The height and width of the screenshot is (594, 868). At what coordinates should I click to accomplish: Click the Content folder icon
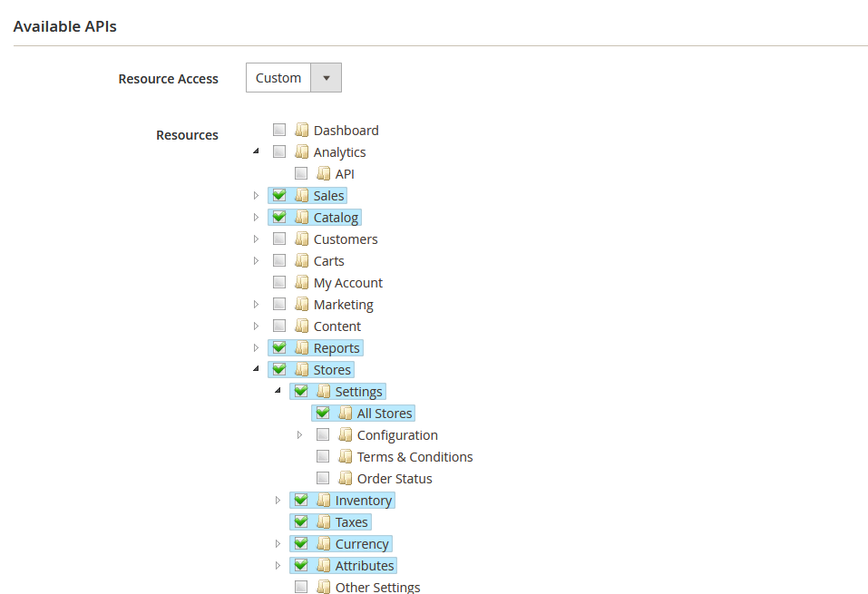pyautogui.click(x=302, y=326)
